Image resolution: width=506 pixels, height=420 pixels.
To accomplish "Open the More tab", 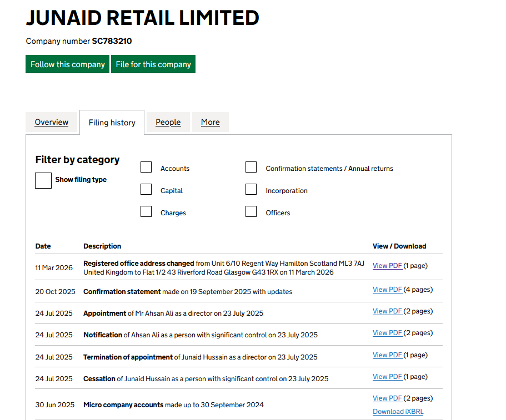I will [x=210, y=122].
